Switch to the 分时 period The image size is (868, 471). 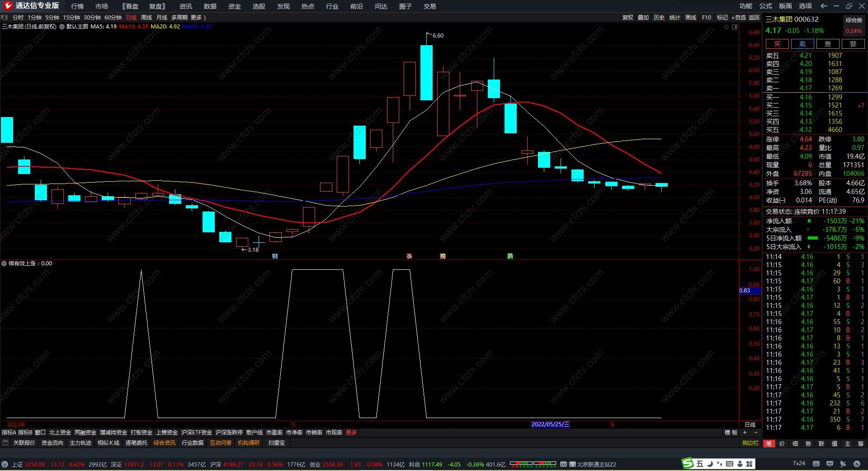pyautogui.click(x=18, y=17)
